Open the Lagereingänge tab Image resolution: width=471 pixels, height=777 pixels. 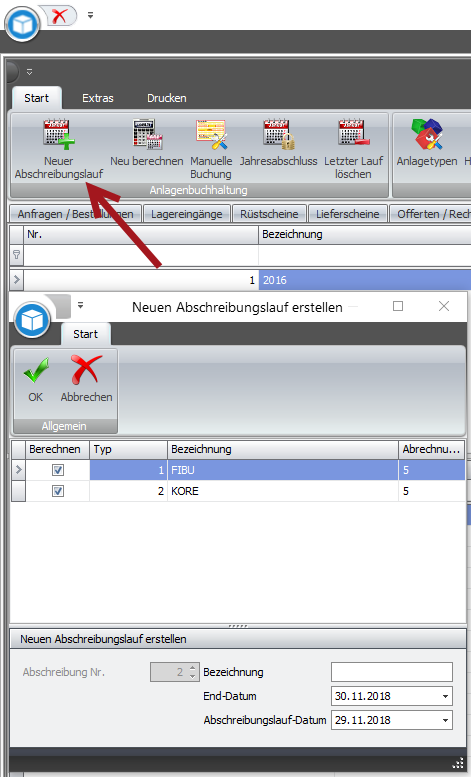click(186, 214)
